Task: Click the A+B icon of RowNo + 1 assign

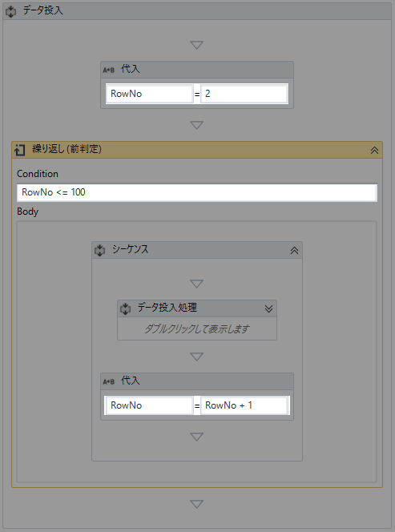Action: point(109,381)
